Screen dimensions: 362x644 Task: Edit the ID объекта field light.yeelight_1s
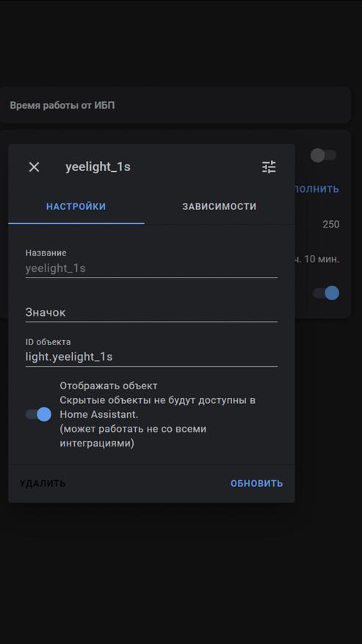[x=151, y=352]
